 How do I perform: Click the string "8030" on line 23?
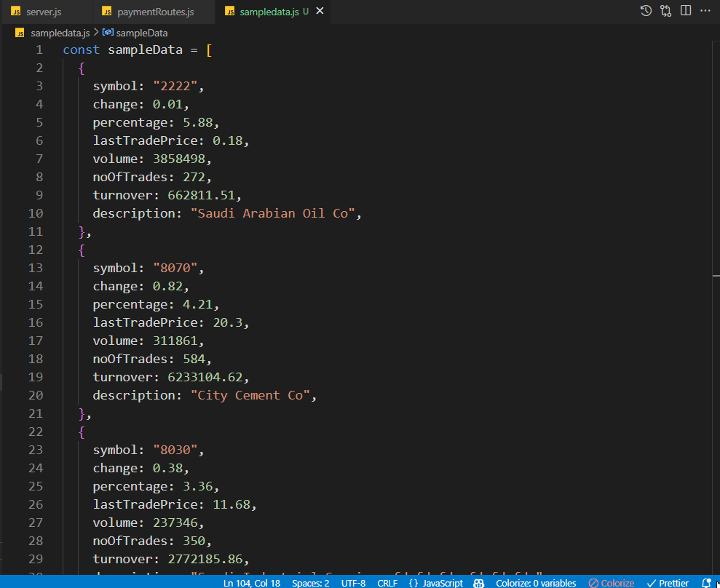tap(175, 450)
